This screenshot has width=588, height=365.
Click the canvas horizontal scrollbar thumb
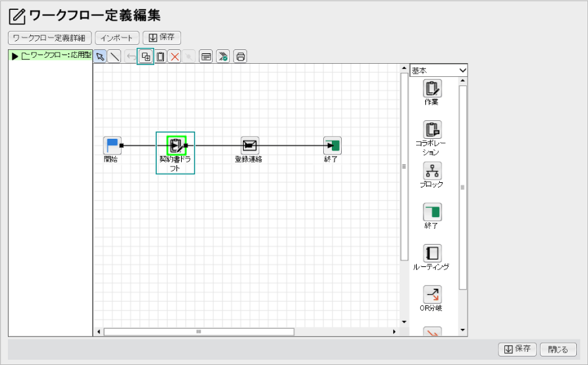198,331
